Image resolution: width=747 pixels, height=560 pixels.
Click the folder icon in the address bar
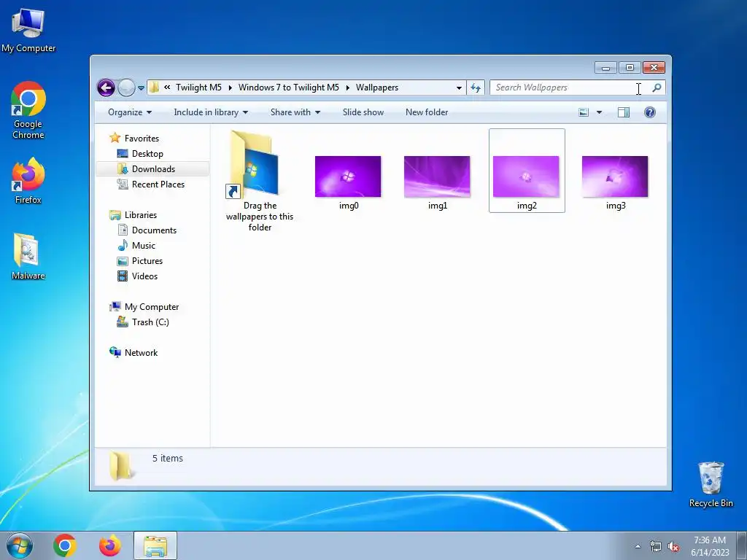coord(154,87)
